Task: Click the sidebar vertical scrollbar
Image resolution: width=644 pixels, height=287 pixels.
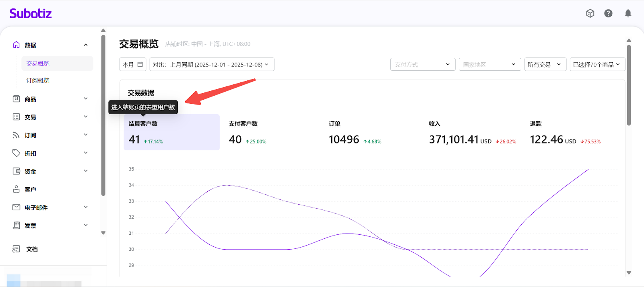Action: tap(103, 117)
